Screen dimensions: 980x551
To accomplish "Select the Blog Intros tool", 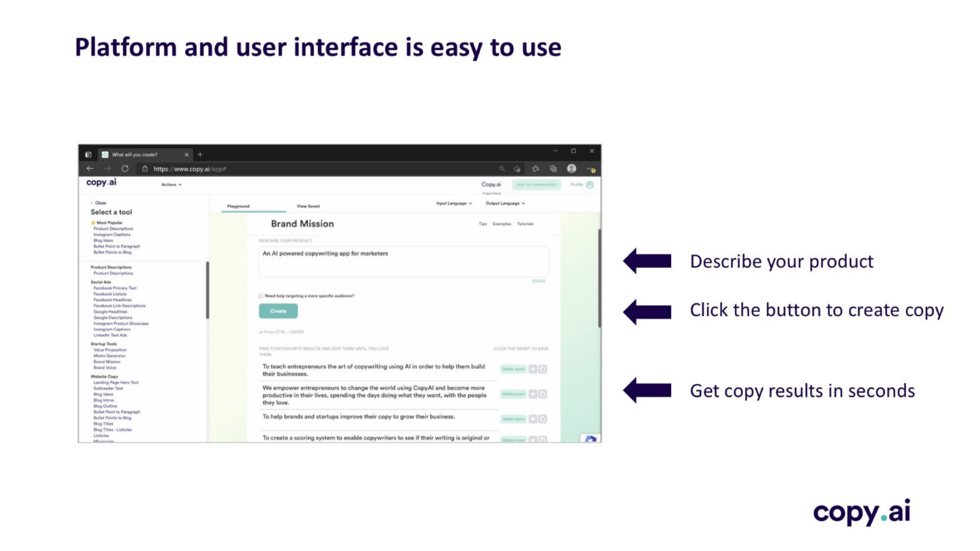I will point(104,400).
